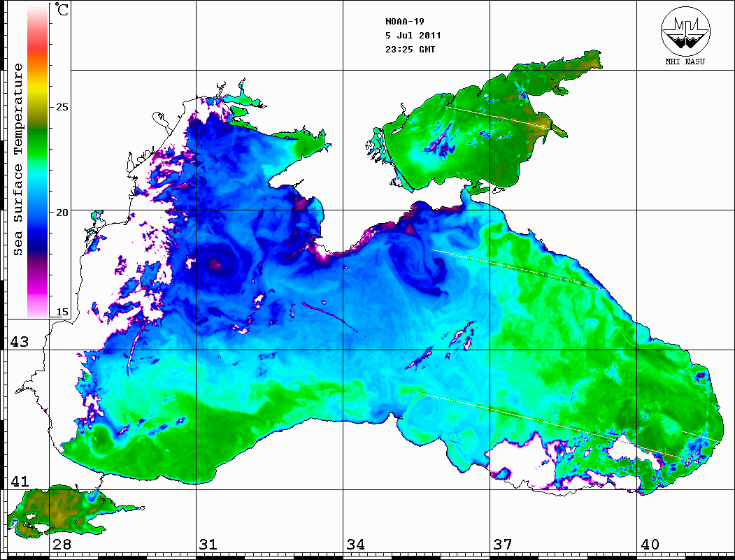
Task: Click the MHI NASU logo emblem
Action: tap(685, 31)
